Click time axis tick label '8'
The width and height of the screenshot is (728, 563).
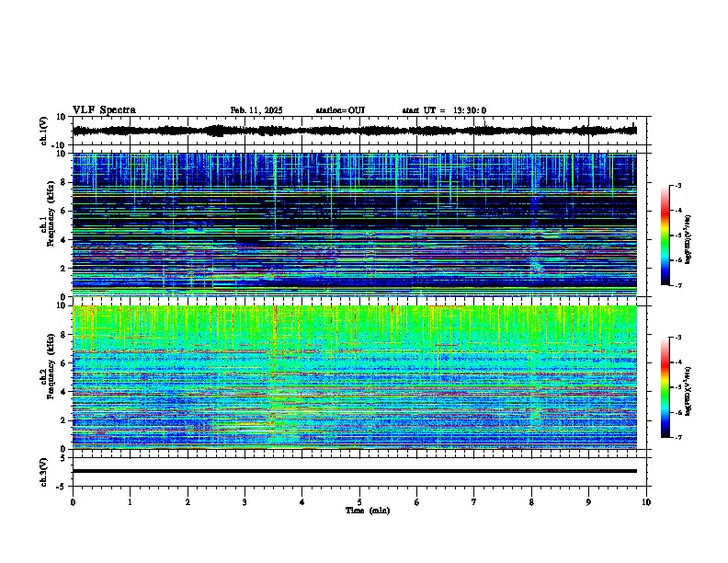(x=531, y=502)
